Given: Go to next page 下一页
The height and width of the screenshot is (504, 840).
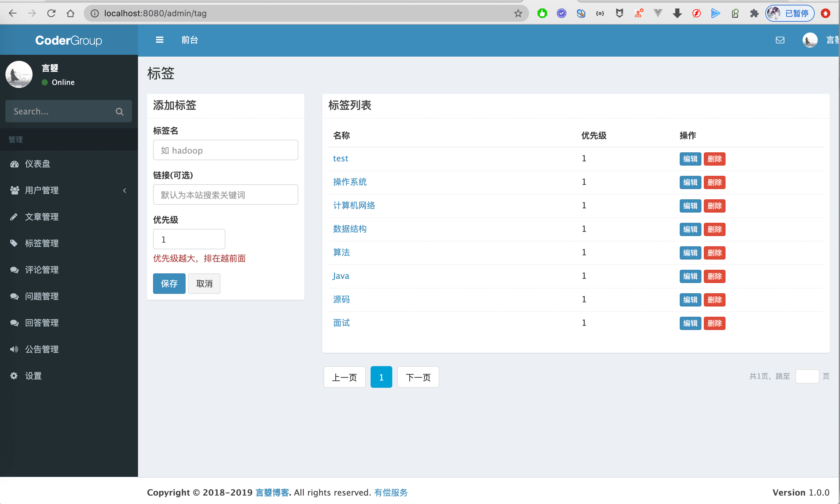Looking at the screenshot, I should coord(418,377).
